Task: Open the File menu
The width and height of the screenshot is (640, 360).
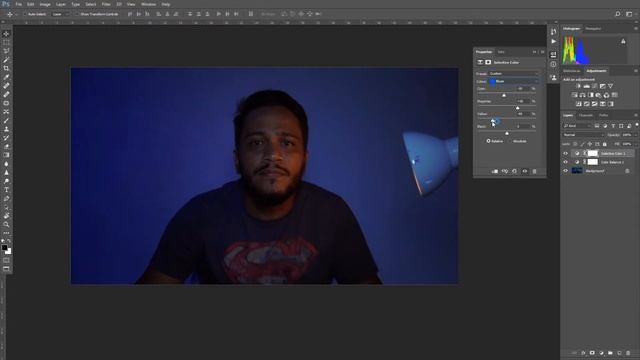Action: click(x=19, y=4)
